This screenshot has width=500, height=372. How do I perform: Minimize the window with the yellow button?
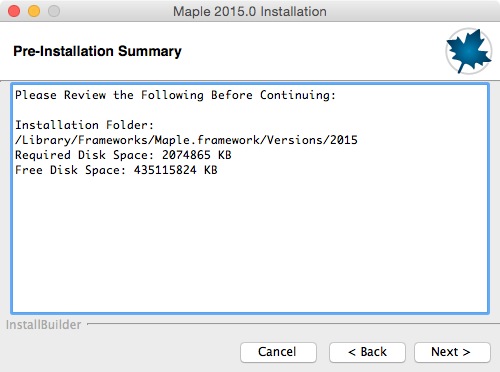34,11
